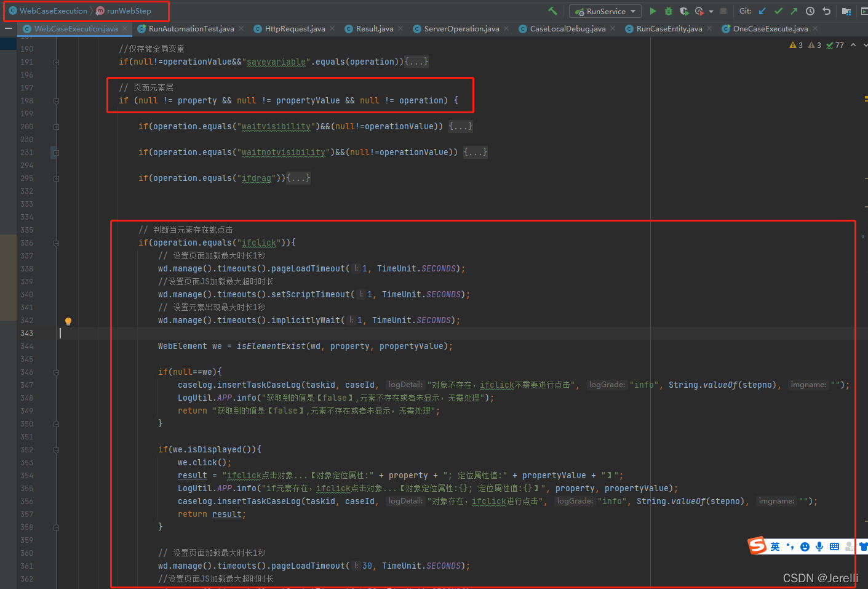Click the folded {...} on the waitnotvisibility line

[x=476, y=152]
